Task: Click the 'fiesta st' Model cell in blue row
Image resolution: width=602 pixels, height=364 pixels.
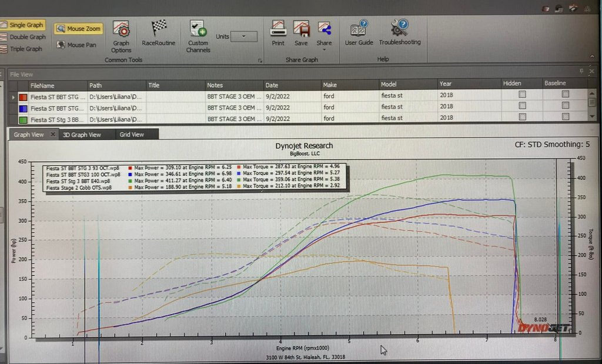Action: (408, 107)
